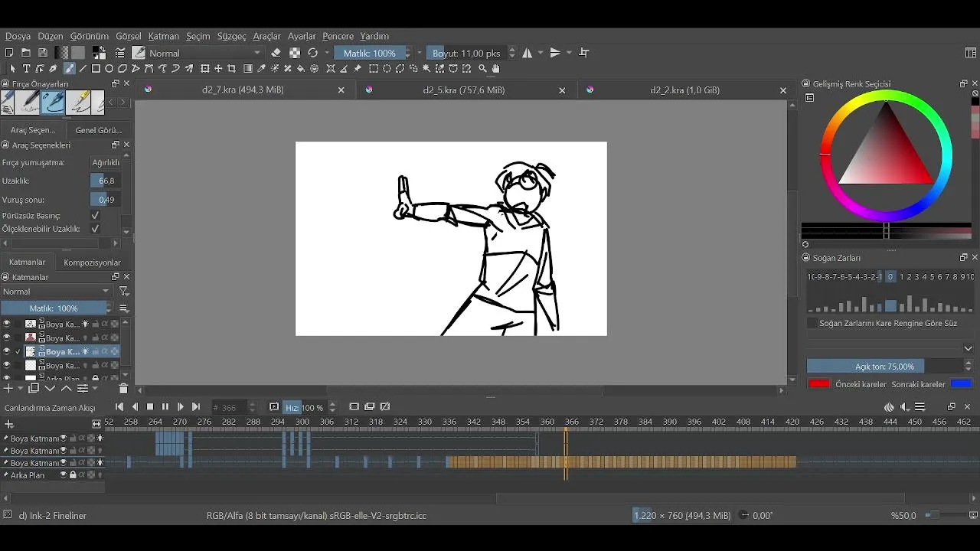Select the freehand brush tool
The height and width of the screenshot is (551, 980).
click(69, 69)
